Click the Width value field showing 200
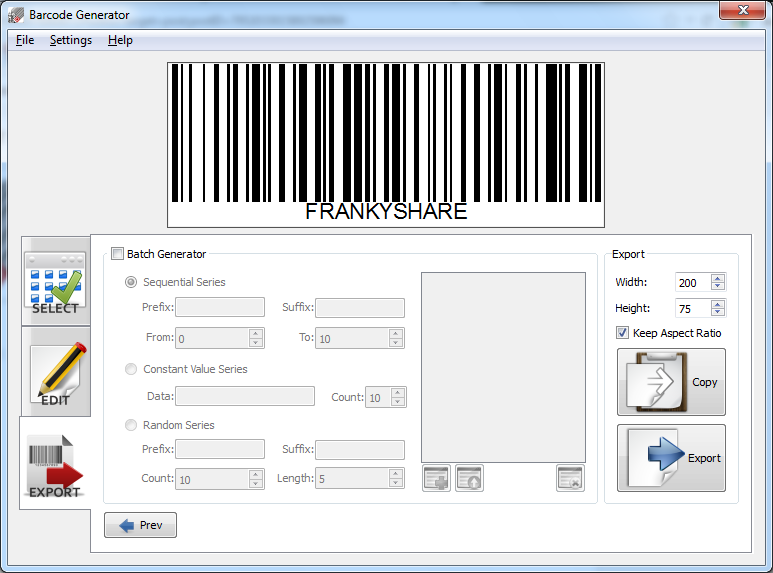 [693, 283]
